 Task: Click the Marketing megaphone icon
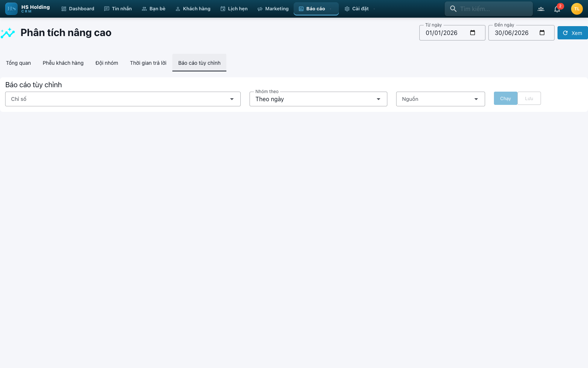[260, 9]
